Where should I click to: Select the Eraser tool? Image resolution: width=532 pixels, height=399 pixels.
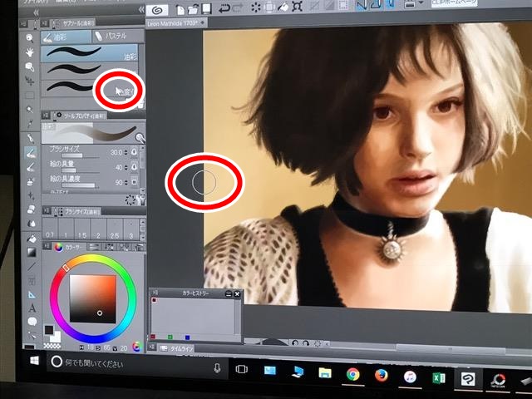coord(32,209)
